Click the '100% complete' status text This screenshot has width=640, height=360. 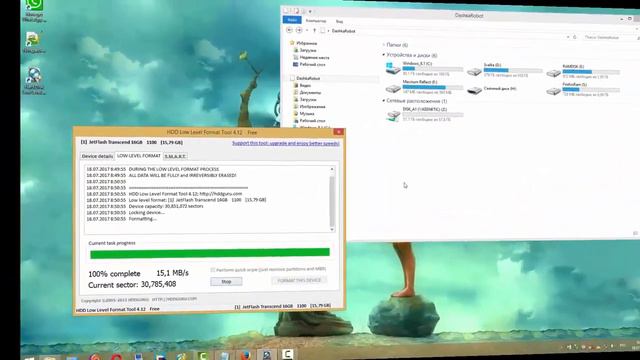pyautogui.click(x=114, y=273)
